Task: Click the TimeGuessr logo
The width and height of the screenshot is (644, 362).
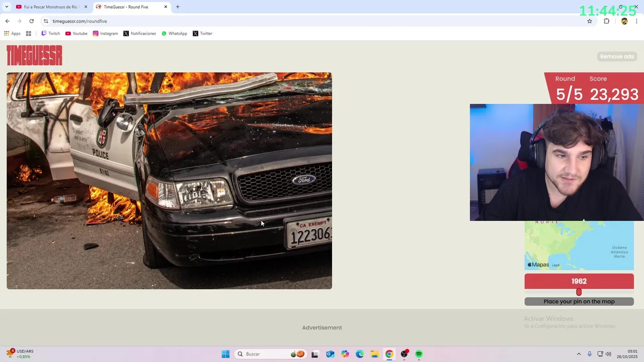Action: click(34, 55)
